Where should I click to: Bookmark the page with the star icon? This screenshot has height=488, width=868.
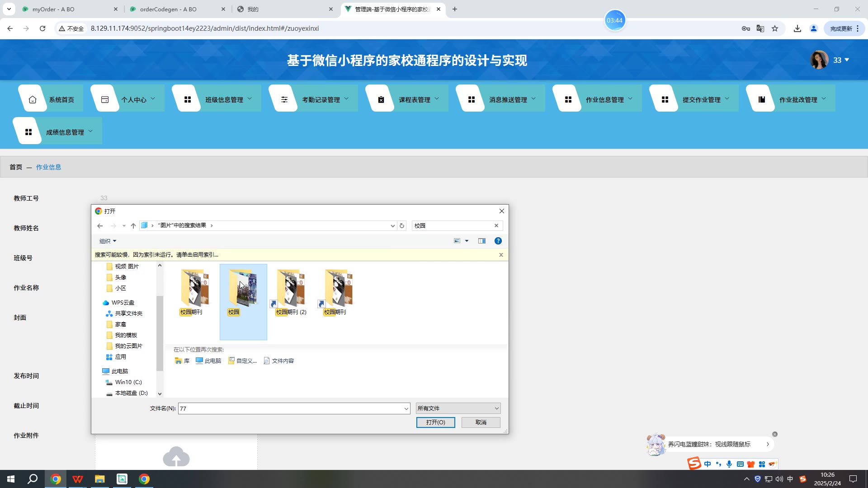tap(775, 28)
